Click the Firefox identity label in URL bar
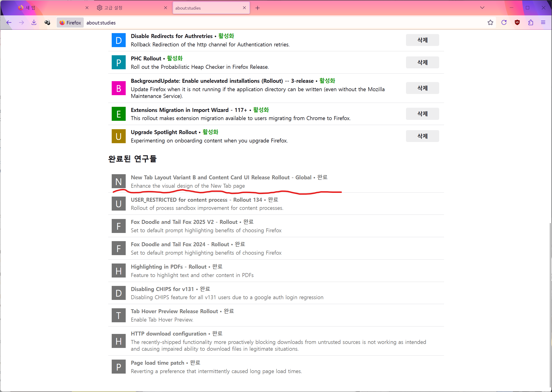 70,23
